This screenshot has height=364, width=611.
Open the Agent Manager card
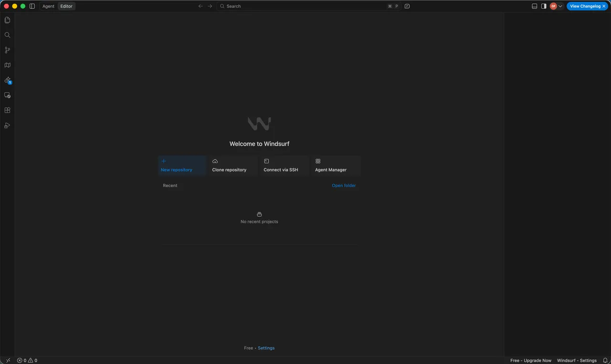[337, 166]
